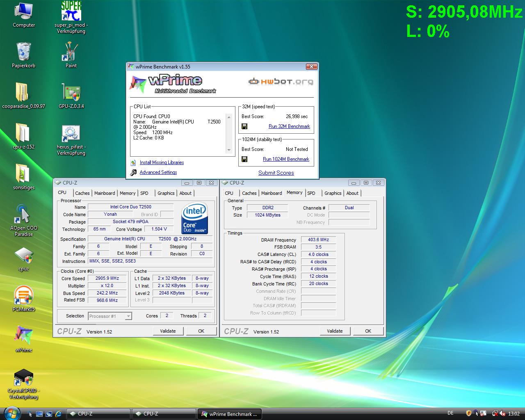Open Graphics tab in left CPU-Z window

point(166,193)
